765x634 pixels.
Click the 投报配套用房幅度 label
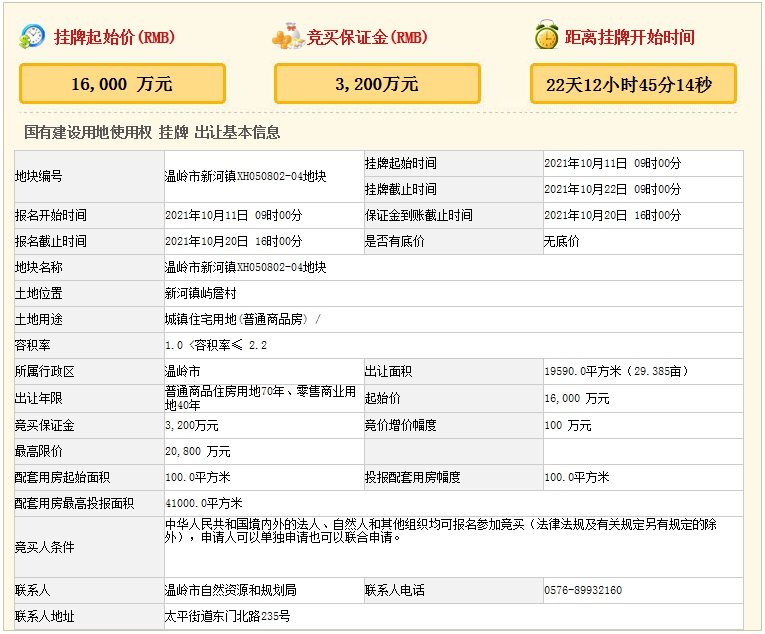coord(413,477)
